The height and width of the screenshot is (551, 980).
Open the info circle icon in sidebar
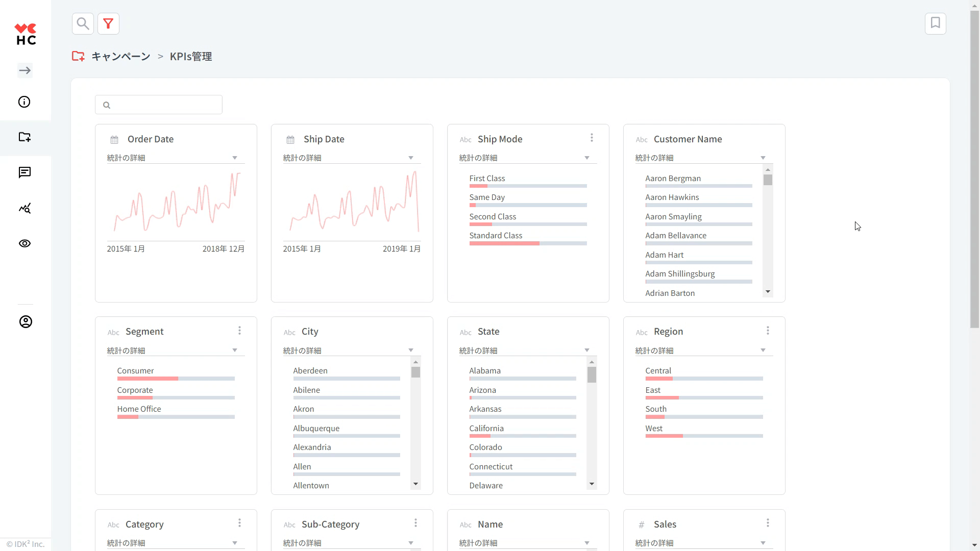(x=24, y=102)
